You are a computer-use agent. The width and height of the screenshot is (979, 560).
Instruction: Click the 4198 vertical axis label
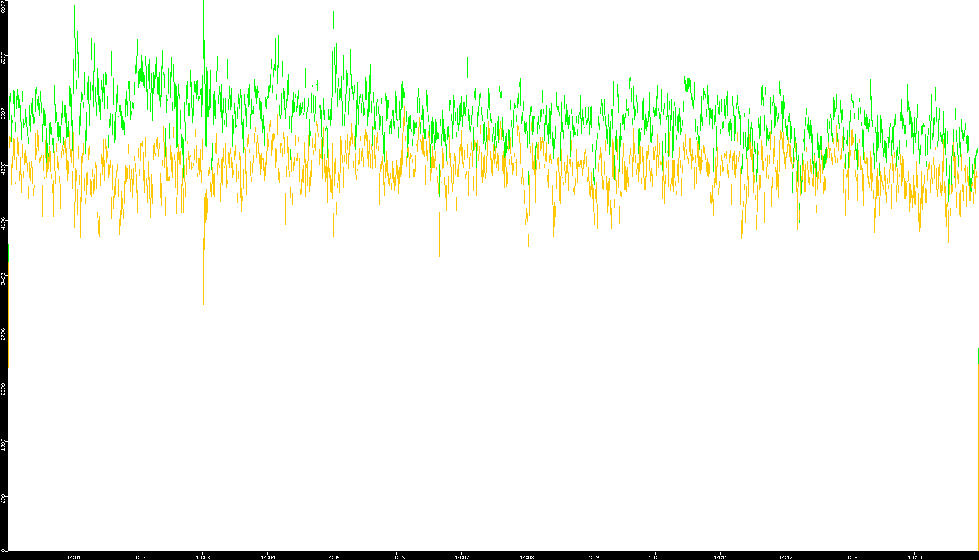pyautogui.click(x=3, y=223)
